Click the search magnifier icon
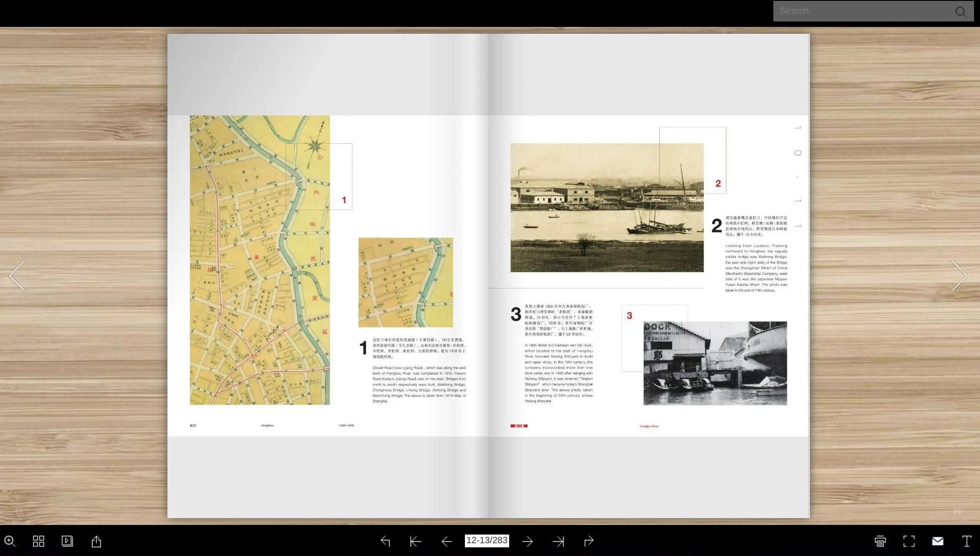Screen dimensions: 980x556 [x=960, y=11]
